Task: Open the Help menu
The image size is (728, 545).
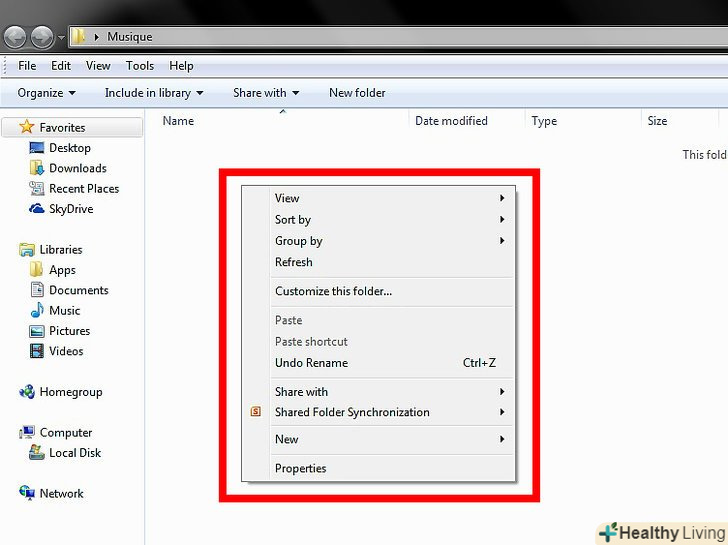Action: pos(181,66)
